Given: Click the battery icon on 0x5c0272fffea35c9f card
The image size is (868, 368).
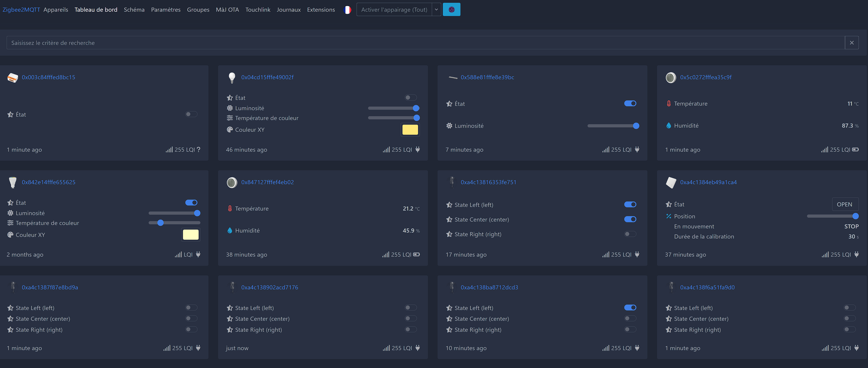Looking at the screenshot, I should (855, 149).
